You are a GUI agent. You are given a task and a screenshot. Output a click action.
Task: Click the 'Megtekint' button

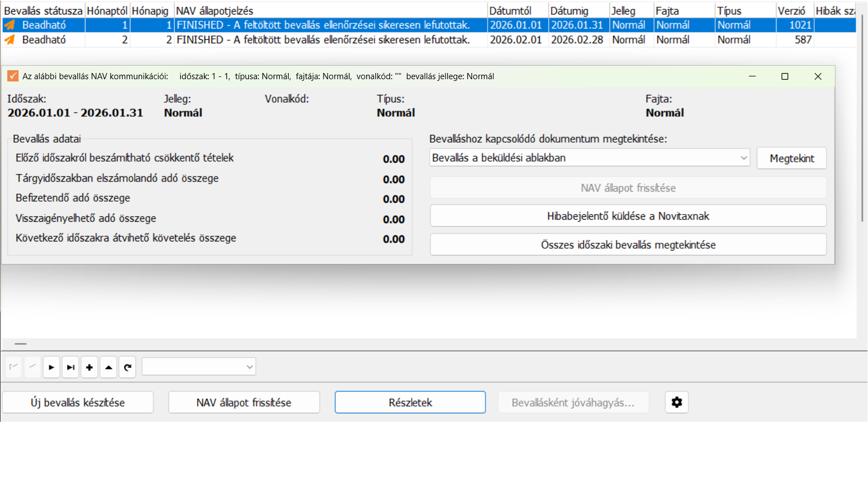click(792, 158)
